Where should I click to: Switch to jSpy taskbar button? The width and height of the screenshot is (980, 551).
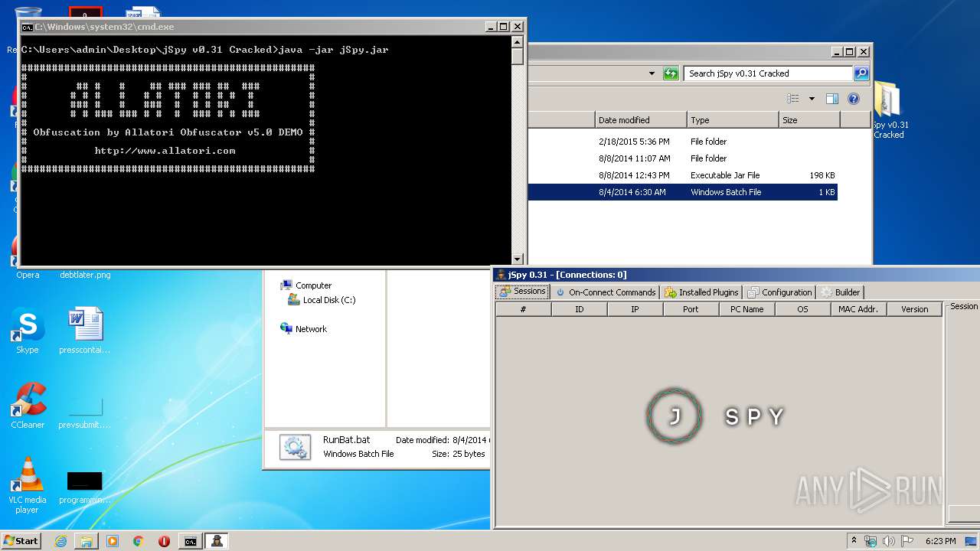click(x=217, y=541)
